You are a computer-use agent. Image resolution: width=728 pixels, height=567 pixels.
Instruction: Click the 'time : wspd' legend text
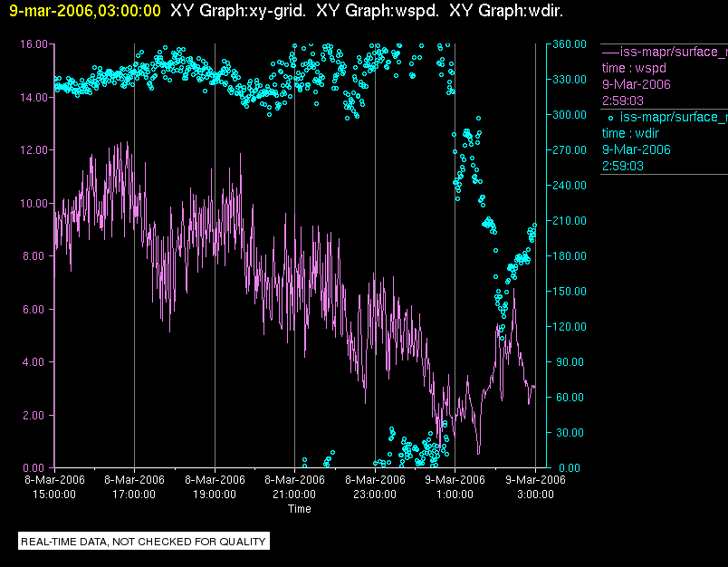tap(634, 68)
